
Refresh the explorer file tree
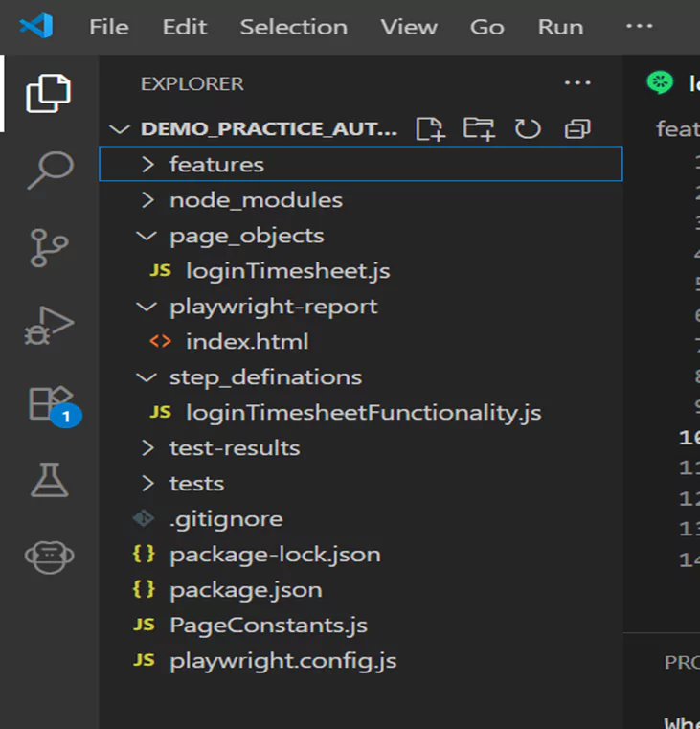coord(528,129)
